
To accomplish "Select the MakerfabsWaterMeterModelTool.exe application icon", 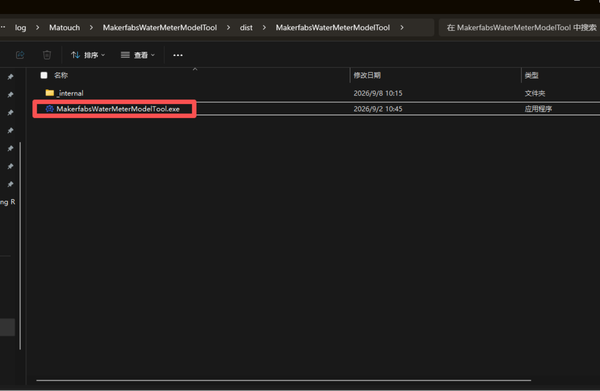I will coord(49,109).
